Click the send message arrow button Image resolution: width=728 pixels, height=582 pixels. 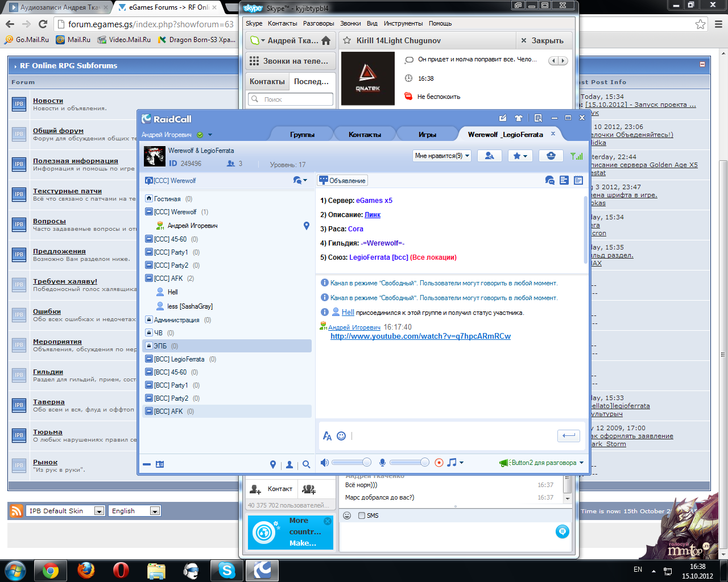point(568,435)
